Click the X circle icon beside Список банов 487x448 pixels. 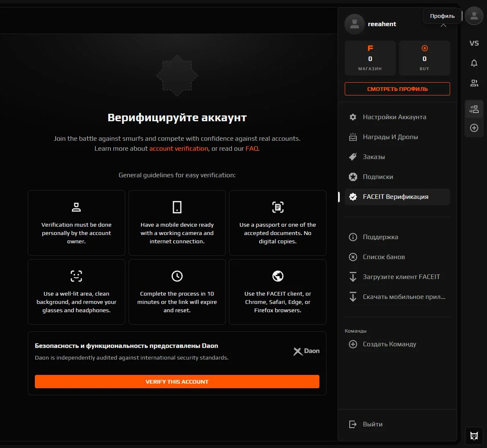[353, 257]
